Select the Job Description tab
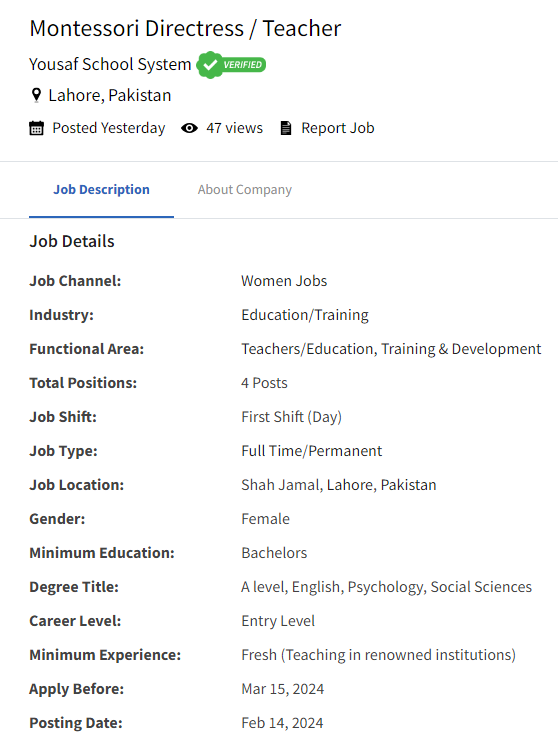The width and height of the screenshot is (558, 754). [101, 190]
